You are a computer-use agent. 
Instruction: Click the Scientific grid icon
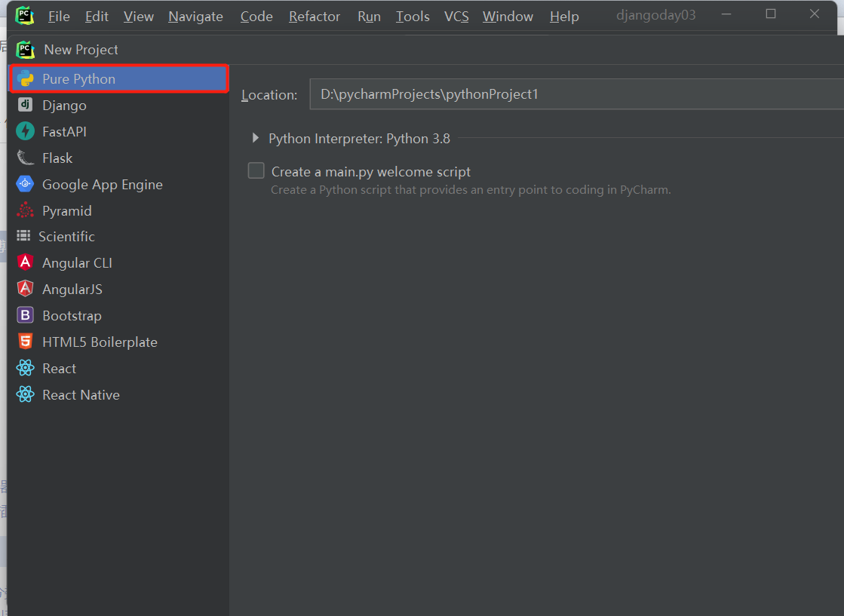point(23,236)
